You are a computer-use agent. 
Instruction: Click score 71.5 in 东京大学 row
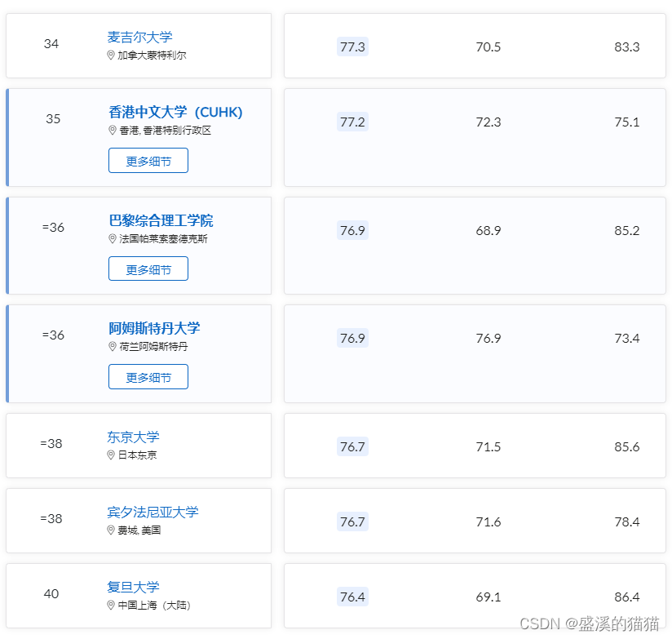[x=489, y=446]
